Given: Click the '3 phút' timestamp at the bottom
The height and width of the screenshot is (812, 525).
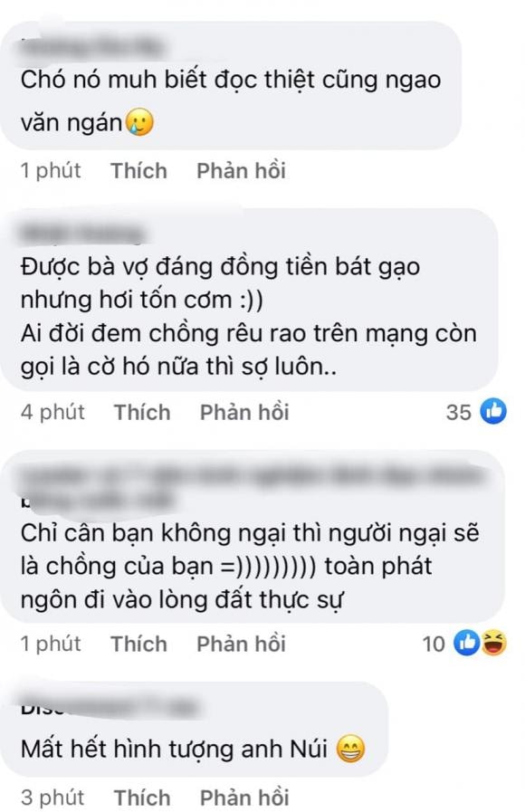Looking at the screenshot, I should click(x=52, y=798).
